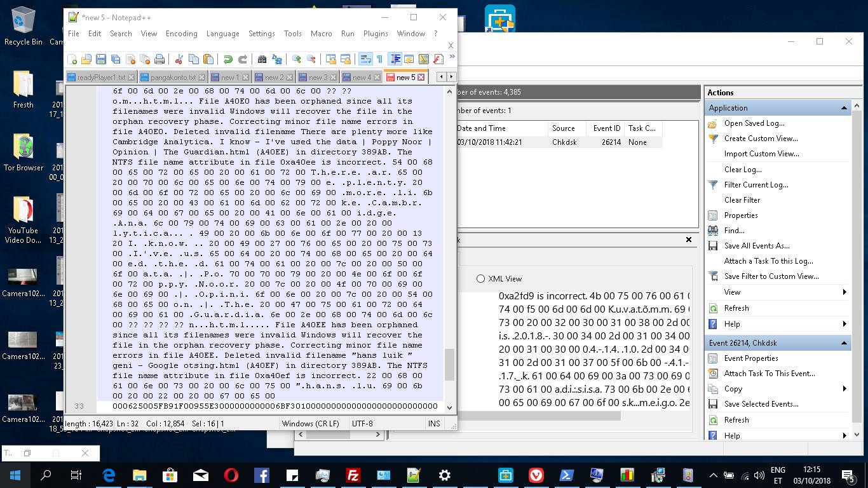Open FileZilla from the taskbar
Viewport: 868px width, 488px height.
click(x=353, y=475)
